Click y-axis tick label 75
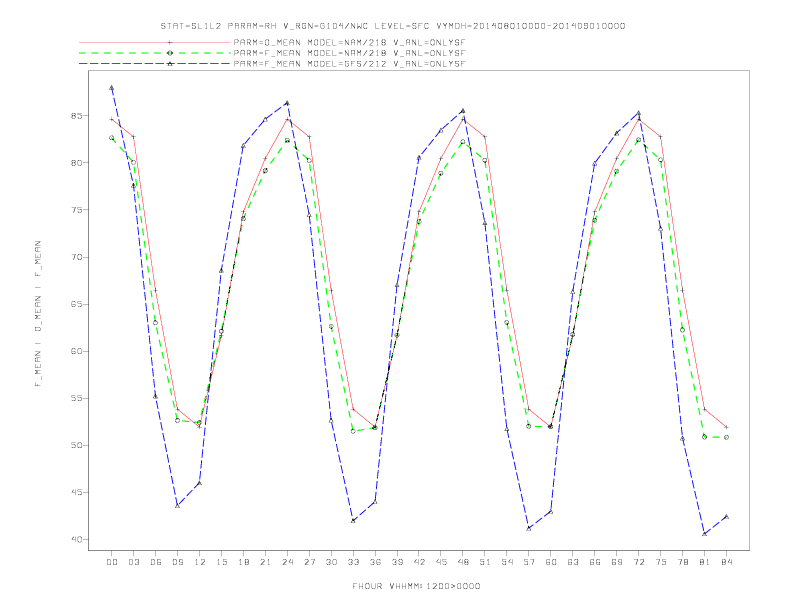Screen dimensions: 792x612 tap(77, 210)
